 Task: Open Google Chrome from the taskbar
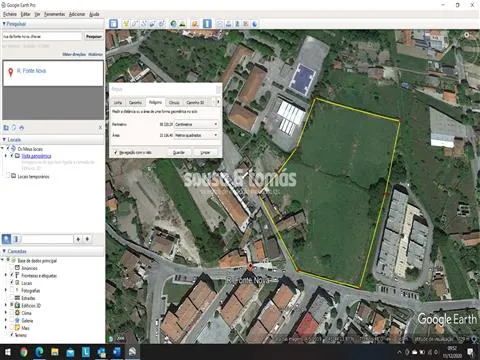(x=23, y=352)
